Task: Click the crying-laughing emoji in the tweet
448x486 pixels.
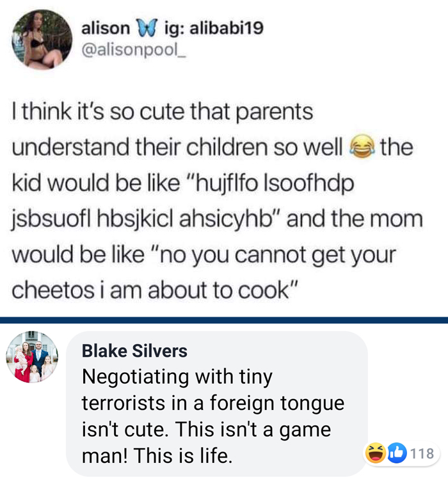Action: [x=362, y=147]
